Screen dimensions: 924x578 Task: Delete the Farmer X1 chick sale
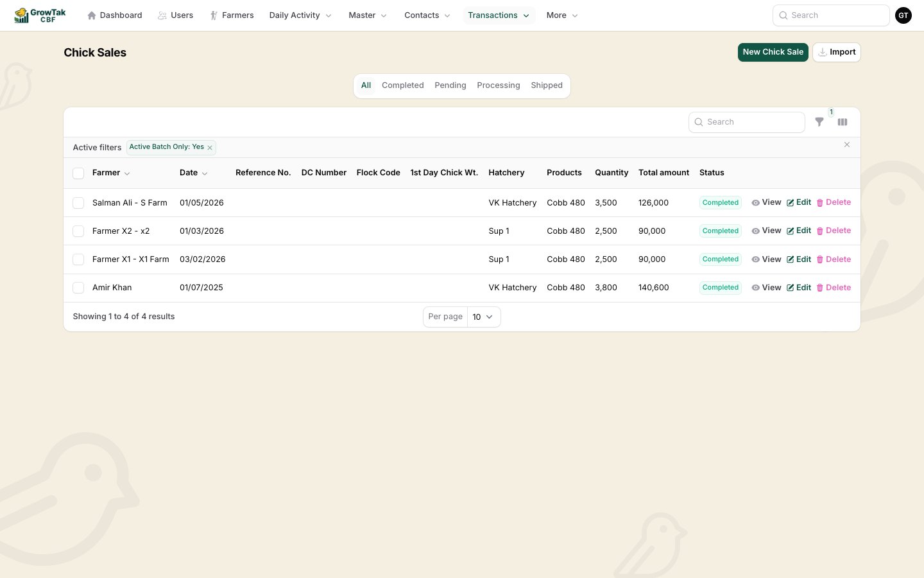[834, 259]
